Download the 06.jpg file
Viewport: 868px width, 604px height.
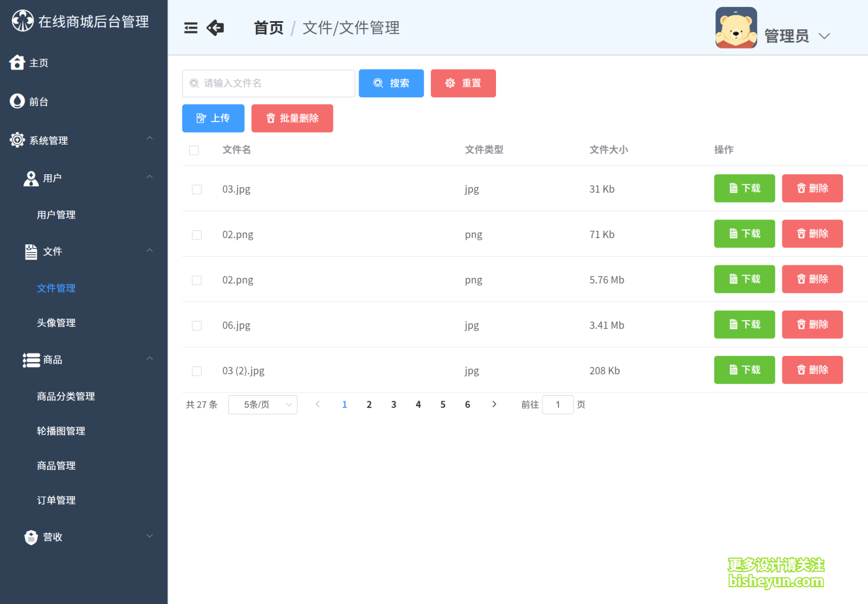click(745, 324)
